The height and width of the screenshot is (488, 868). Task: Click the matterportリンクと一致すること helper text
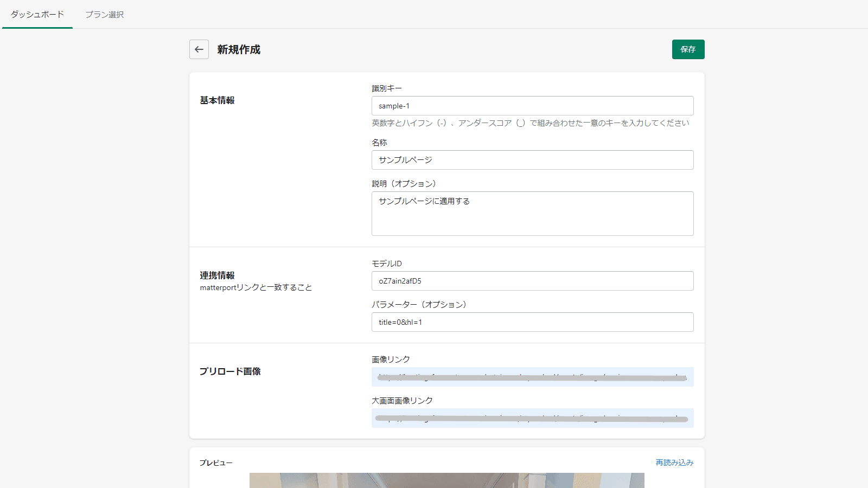256,287
